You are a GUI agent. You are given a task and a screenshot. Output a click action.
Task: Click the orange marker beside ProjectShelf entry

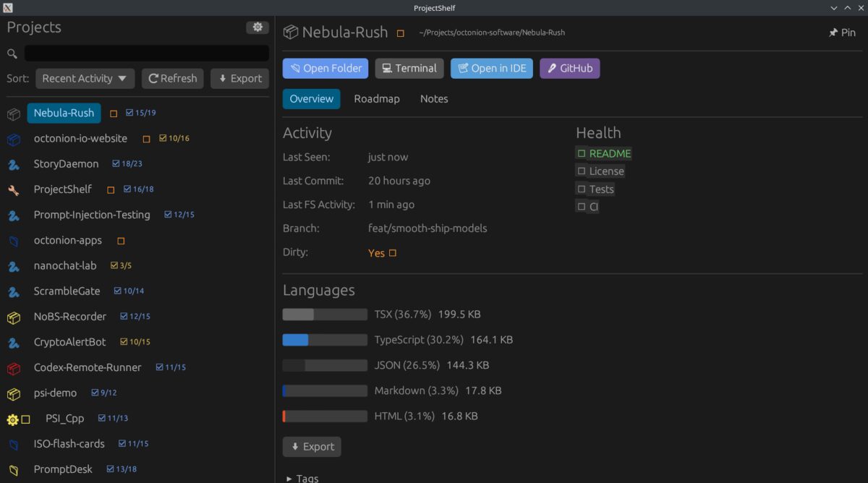point(111,190)
